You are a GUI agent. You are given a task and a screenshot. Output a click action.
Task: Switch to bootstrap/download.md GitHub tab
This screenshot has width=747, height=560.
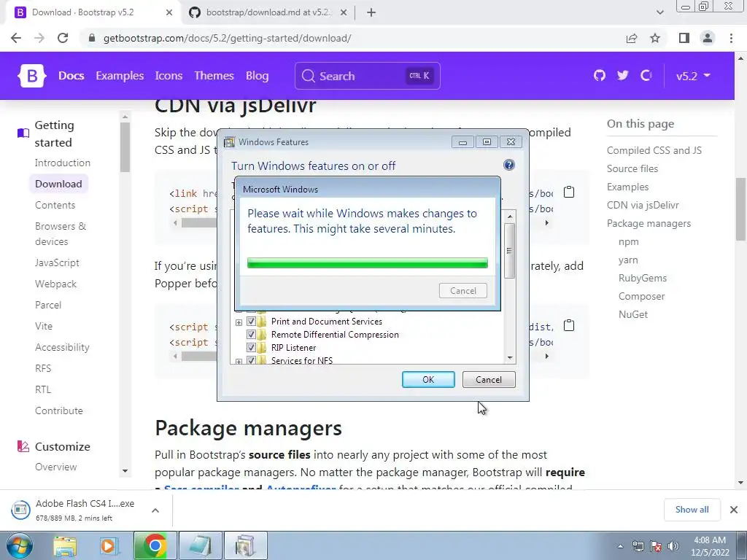point(268,13)
